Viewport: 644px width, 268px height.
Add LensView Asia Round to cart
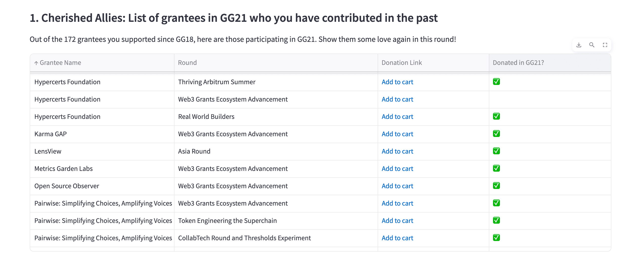click(397, 151)
